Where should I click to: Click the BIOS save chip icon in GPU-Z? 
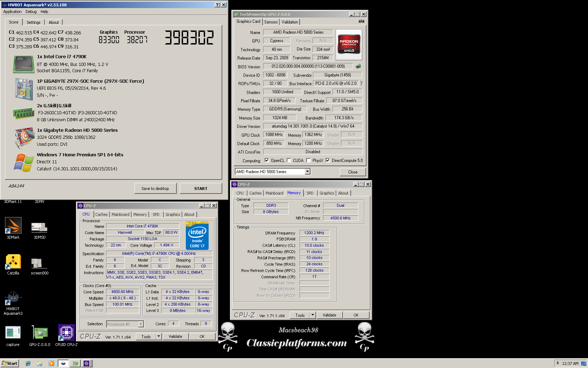[x=358, y=66]
